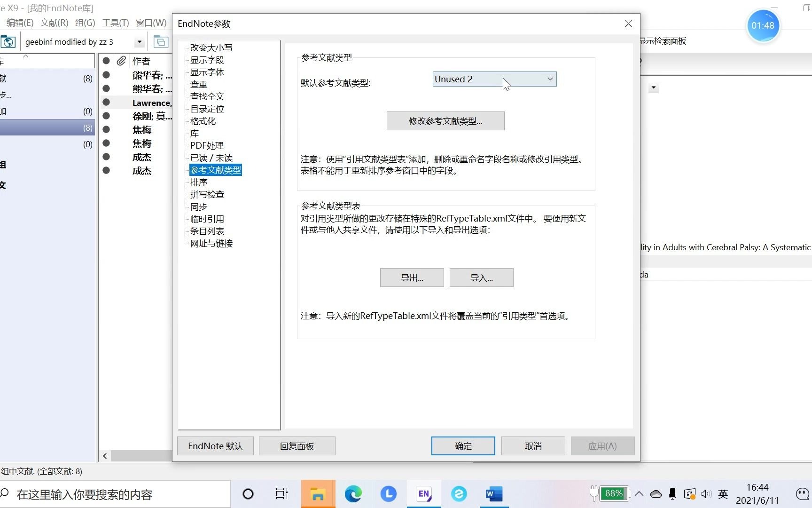
Task: Click the 英 input method indicator
Action: [x=723, y=494]
